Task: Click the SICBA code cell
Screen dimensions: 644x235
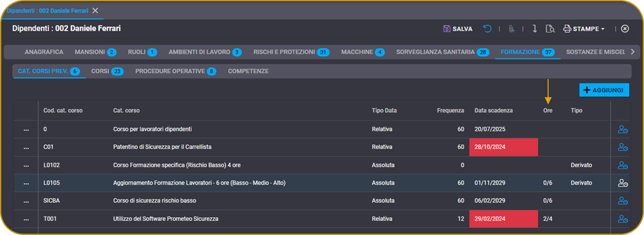Action: coord(51,201)
